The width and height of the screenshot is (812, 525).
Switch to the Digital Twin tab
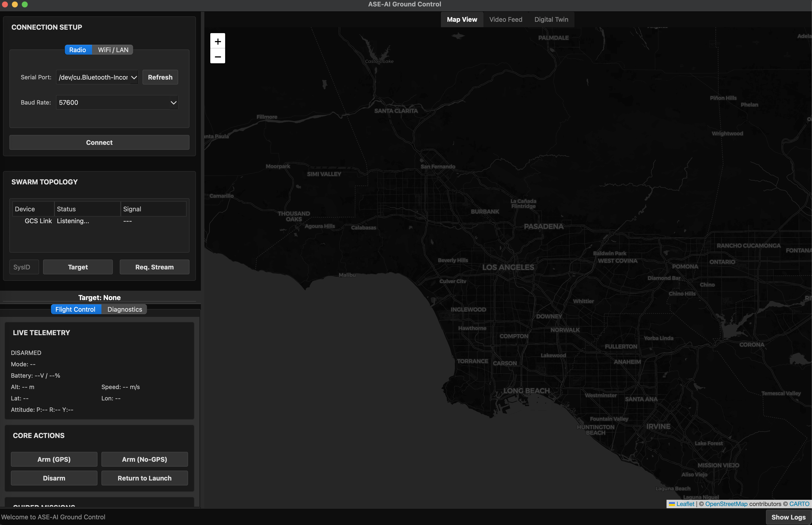[x=551, y=20]
